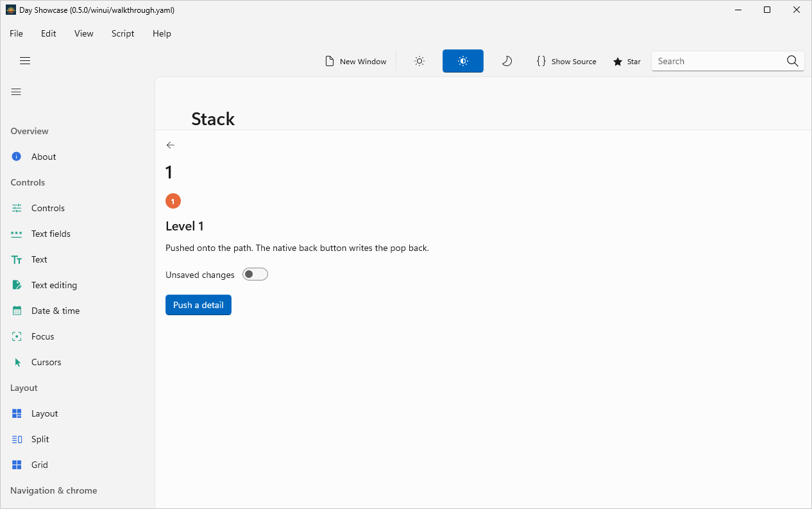Select the auto theme half-sun button
The width and height of the screenshot is (812, 509).
(x=463, y=61)
